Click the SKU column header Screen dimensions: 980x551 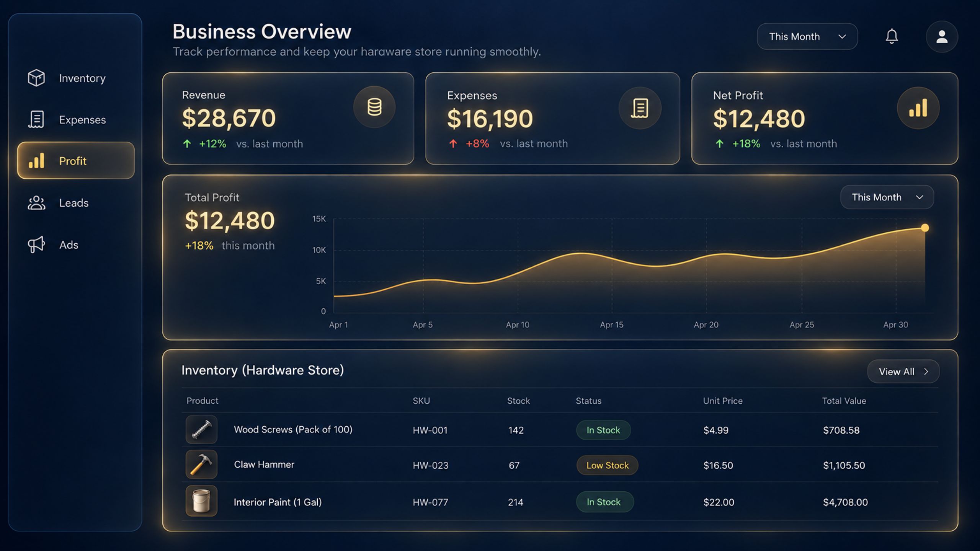[x=421, y=401]
